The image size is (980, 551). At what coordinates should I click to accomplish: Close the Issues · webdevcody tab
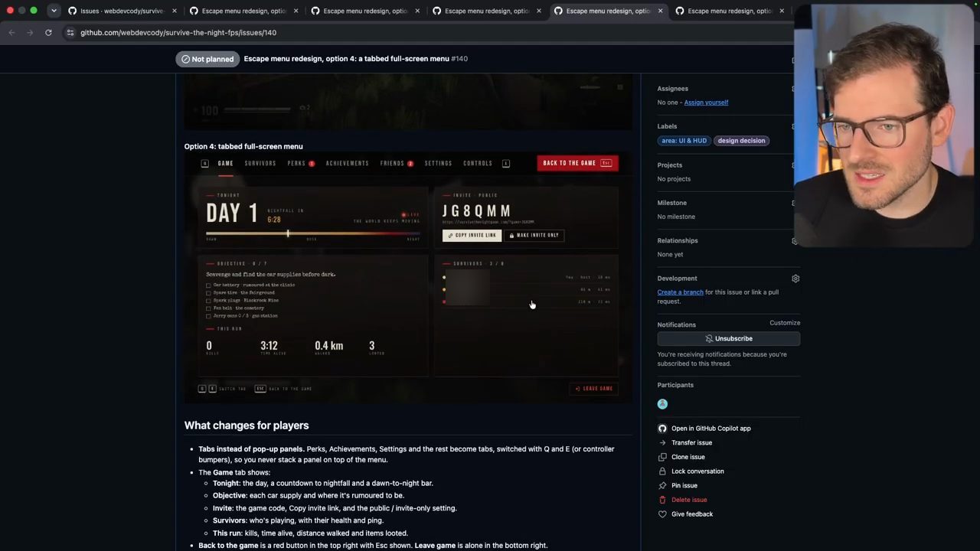coord(175,11)
